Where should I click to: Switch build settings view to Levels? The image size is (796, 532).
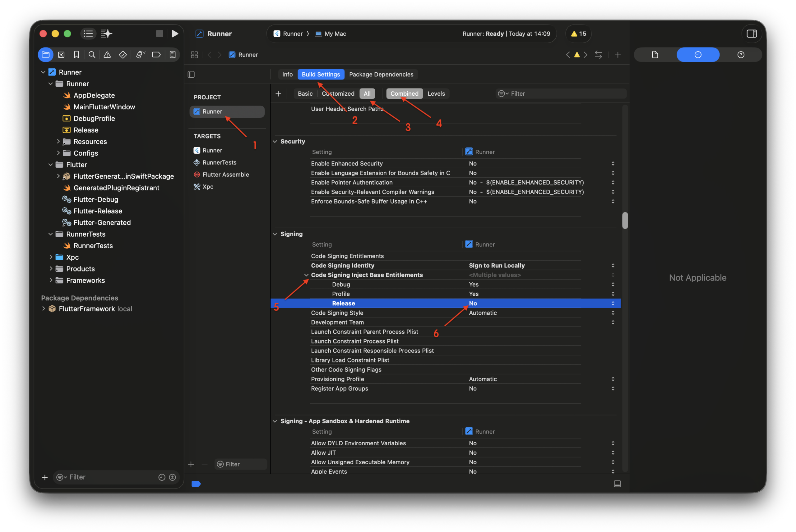pyautogui.click(x=436, y=94)
